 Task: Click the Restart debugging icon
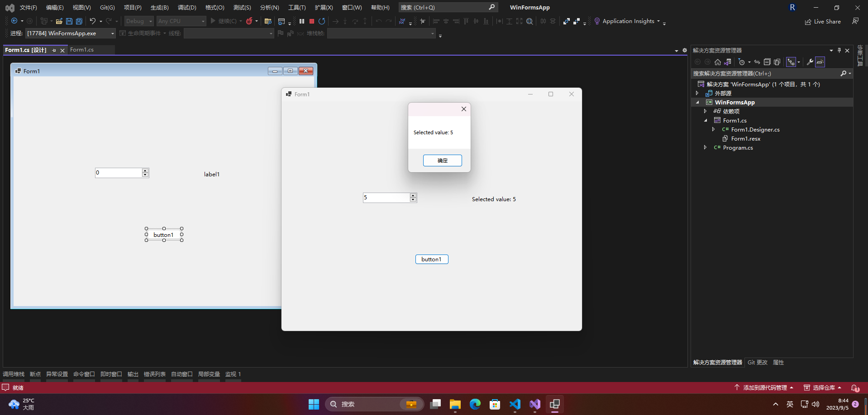[322, 21]
